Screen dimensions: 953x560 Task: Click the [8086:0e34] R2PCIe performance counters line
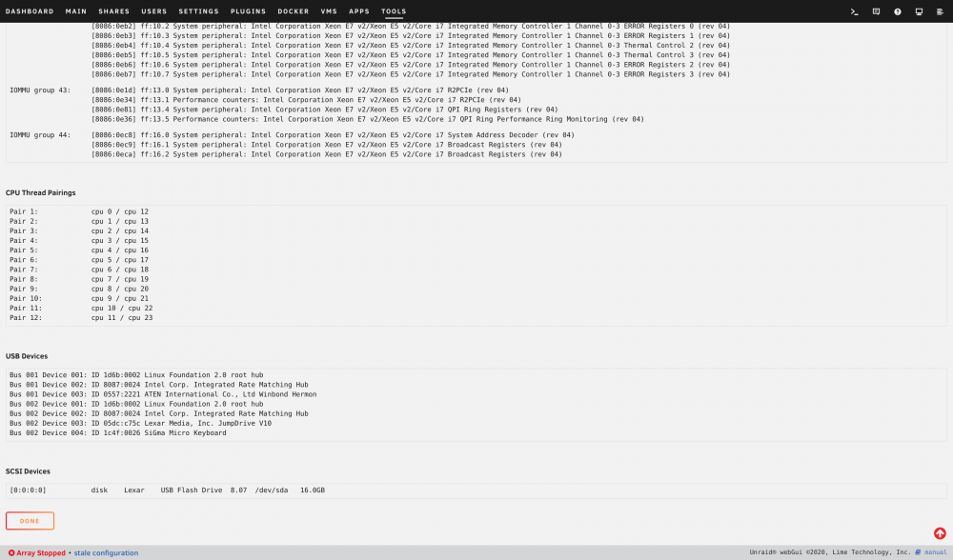306,100
